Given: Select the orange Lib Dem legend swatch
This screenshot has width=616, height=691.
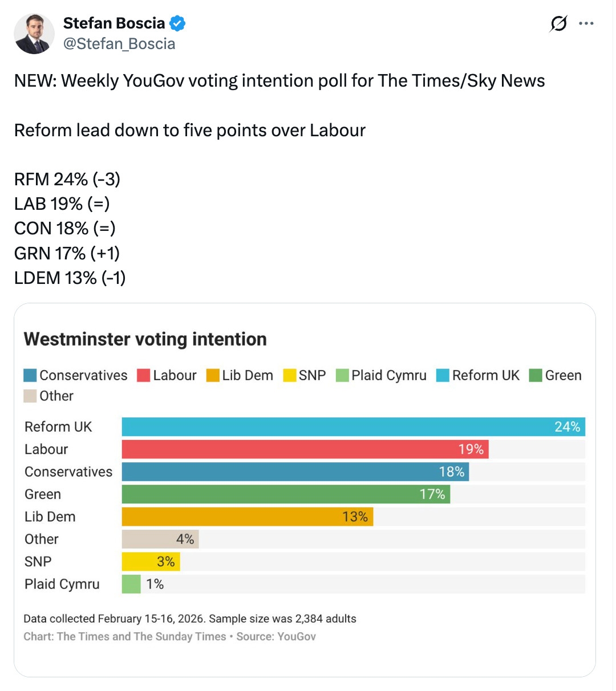Looking at the screenshot, I should point(213,375).
